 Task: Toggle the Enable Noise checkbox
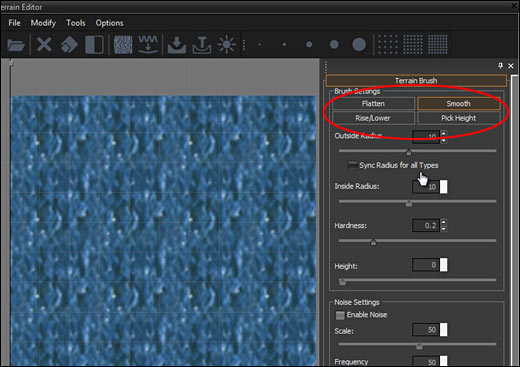point(340,315)
